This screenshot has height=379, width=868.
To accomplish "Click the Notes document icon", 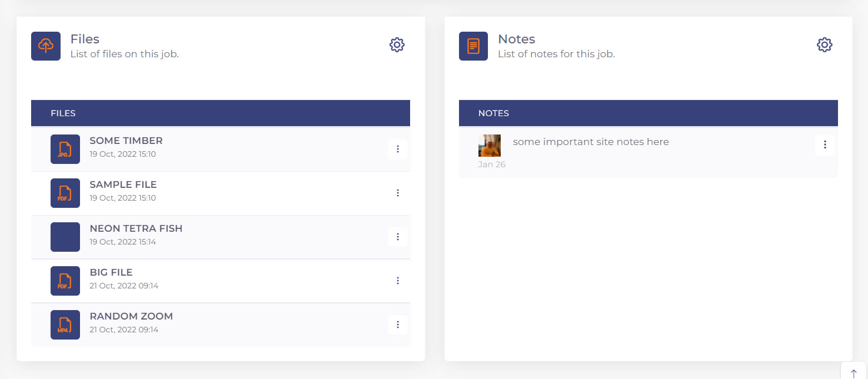I will [x=473, y=46].
